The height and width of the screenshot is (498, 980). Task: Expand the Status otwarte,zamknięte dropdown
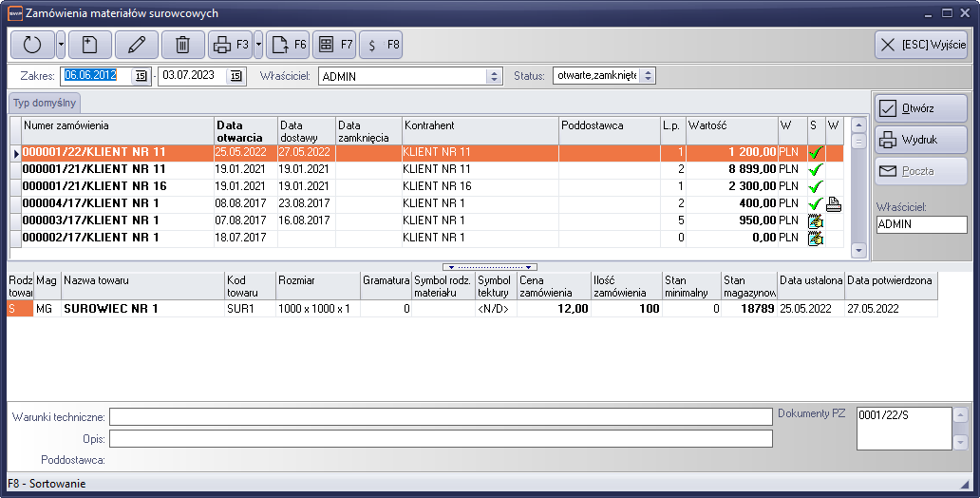pyautogui.click(x=647, y=76)
